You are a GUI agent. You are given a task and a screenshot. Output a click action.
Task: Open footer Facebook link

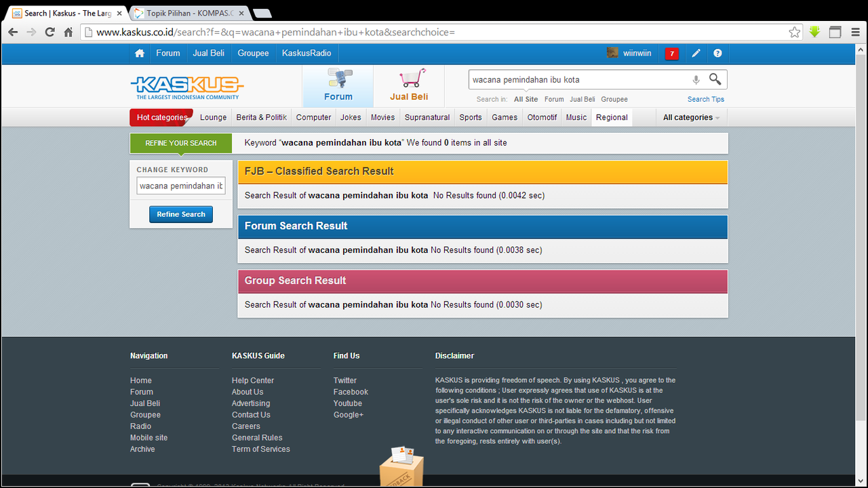[x=351, y=392]
